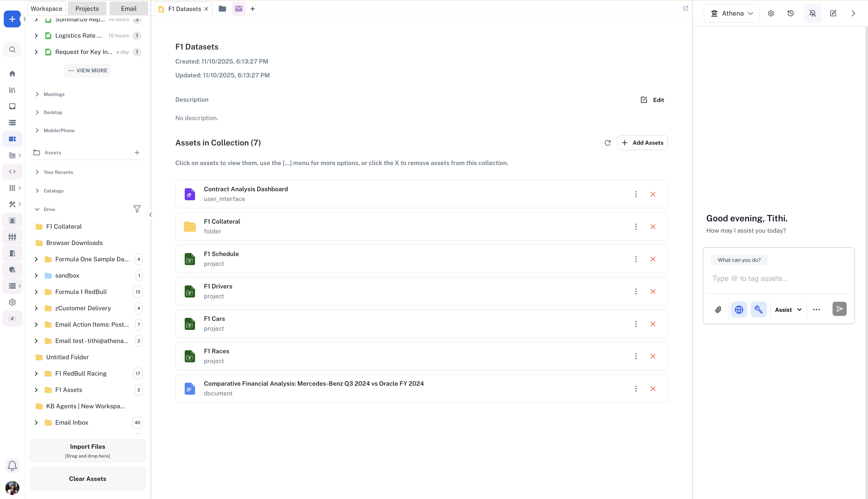Toggle the tools wrench icon in chat
This screenshot has height=499, width=868.
pyautogui.click(x=758, y=310)
